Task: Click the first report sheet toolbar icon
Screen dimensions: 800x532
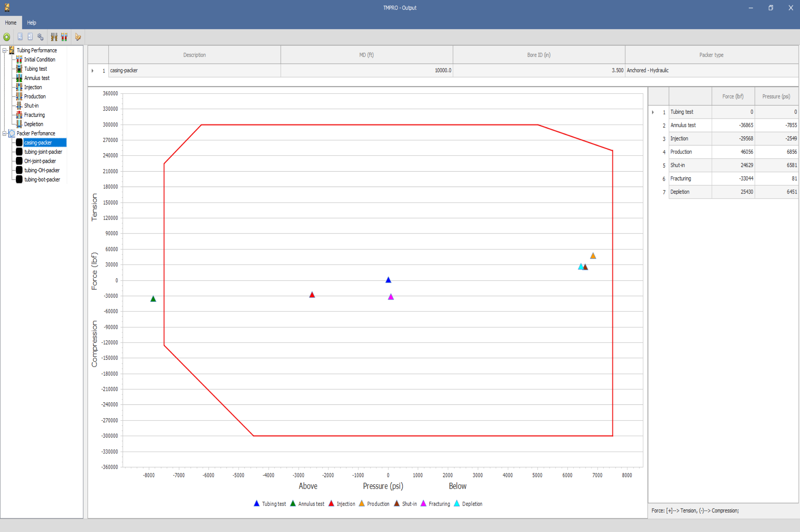Action: point(20,37)
